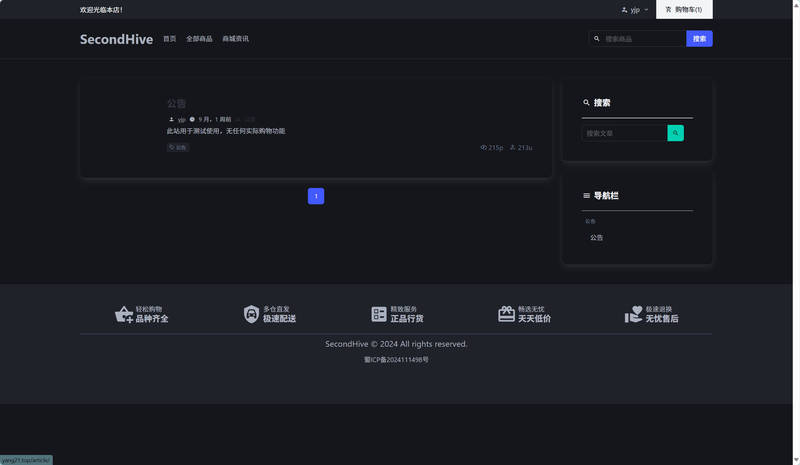This screenshot has width=800, height=465.
Task: Click the 欢迎光临本店! welcome text
Action: (x=101, y=10)
